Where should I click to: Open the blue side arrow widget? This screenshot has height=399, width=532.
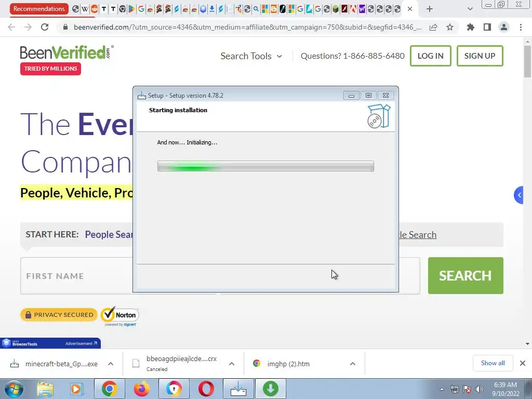click(x=518, y=195)
